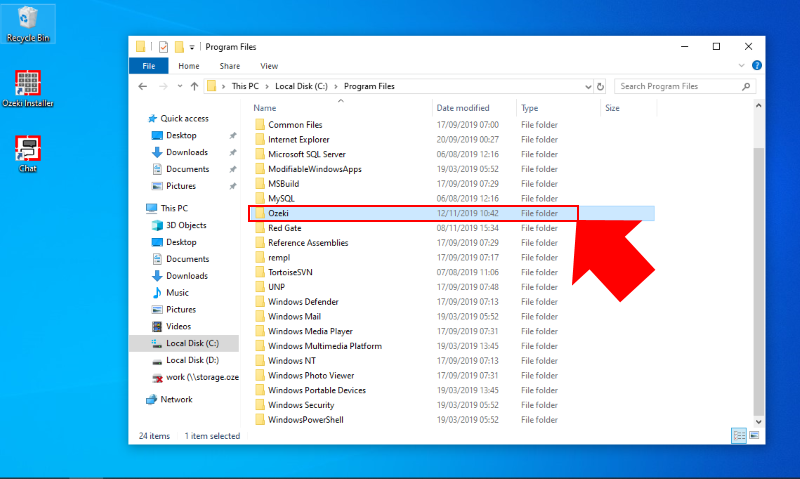Select the Reference Assemblies folder
This screenshot has height=479, width=800.
tap(308, 243)
